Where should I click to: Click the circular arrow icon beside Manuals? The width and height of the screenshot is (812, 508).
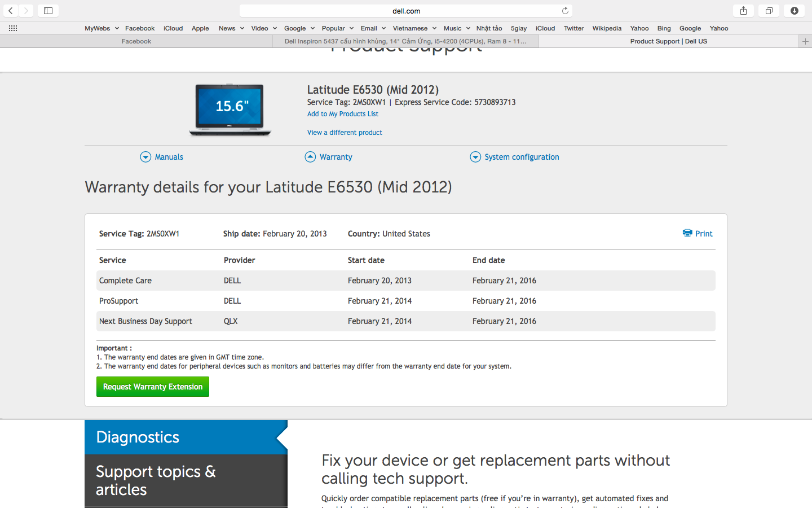coord(145,157)
